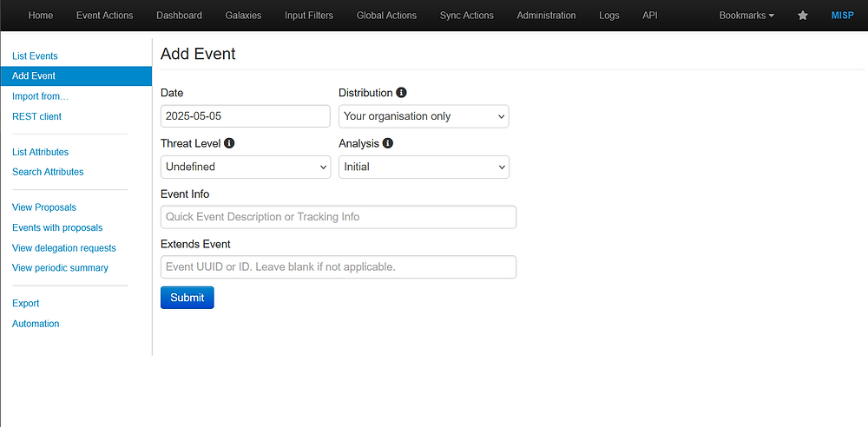Open the Threat Level dropdown

pos(246,167)
